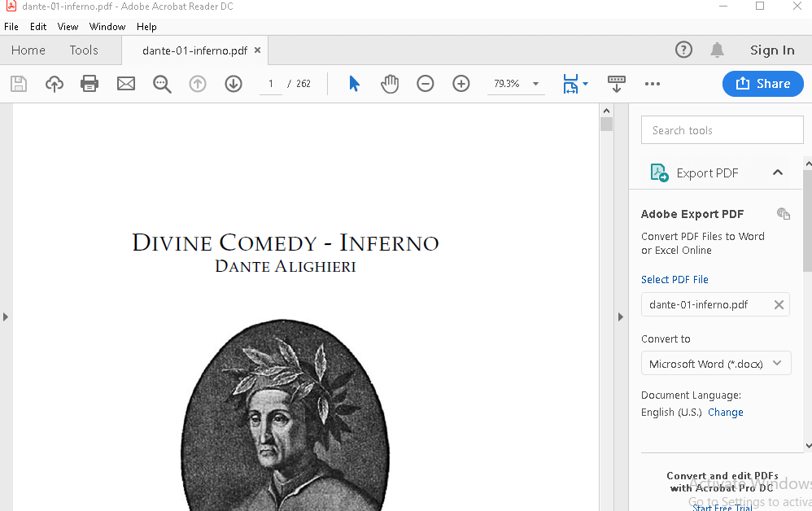Image resolution: width=812 pixels, height=511 pixels.
Task: Click the fit-width scrolling icon
Action: coord(570,84)
